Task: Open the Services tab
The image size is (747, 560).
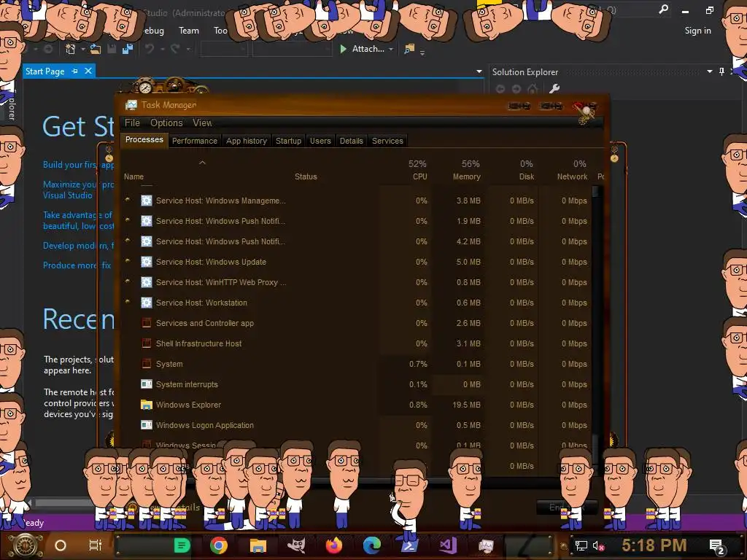Action: [387, 141]
